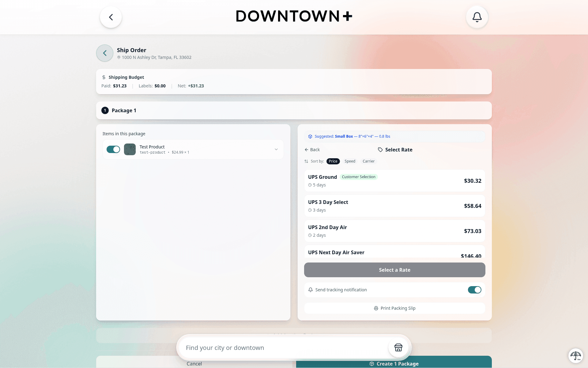
Task: Click the Items in this package label
Action: pyautogui.click(x=124, y=134)
